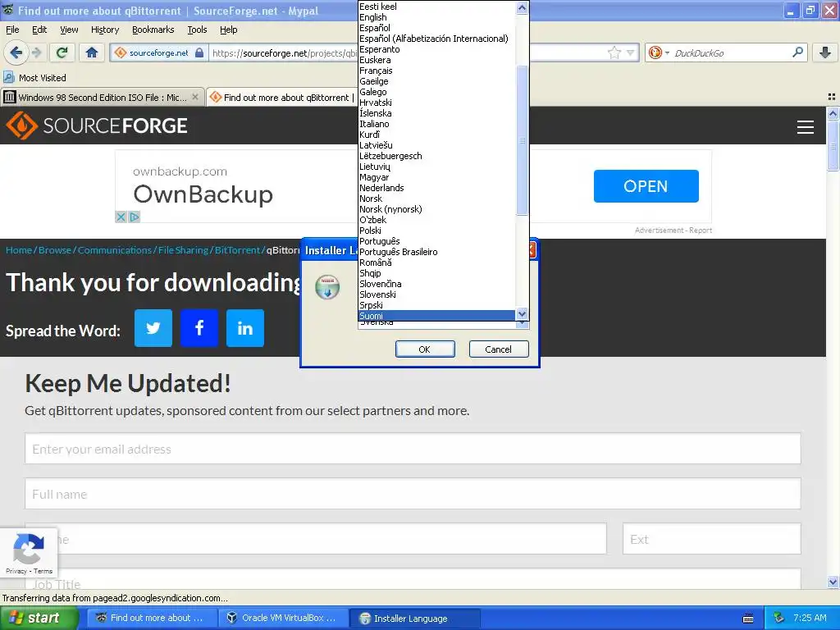Click the email address input field
840x630 pixels.
tap(413, 449)
